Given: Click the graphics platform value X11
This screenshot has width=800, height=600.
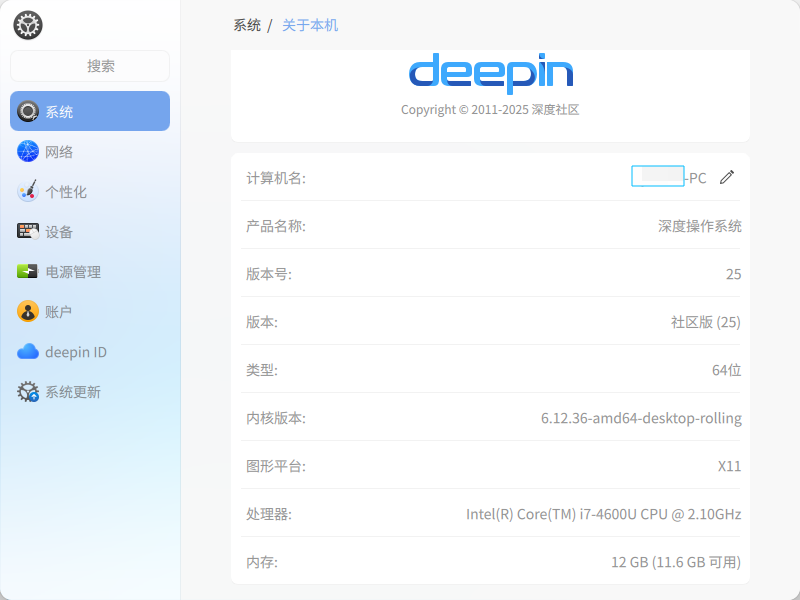Looking at the screenshot, I should click(729, 466).
